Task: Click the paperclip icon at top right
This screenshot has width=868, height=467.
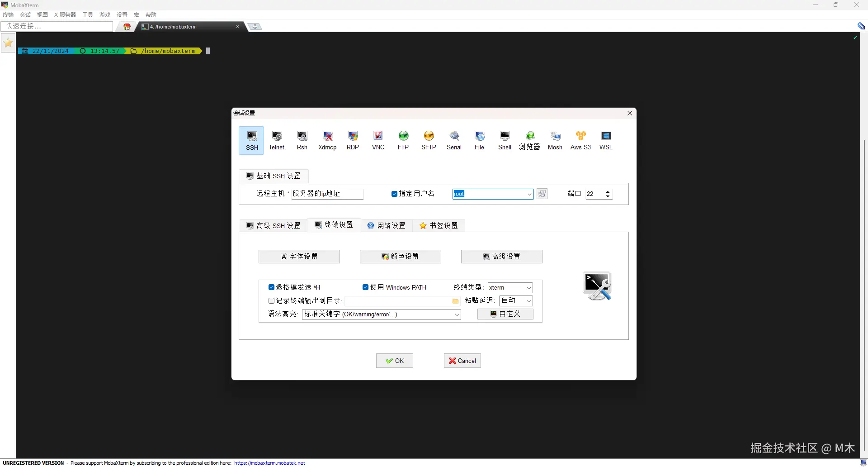Action: pos(861,26)
